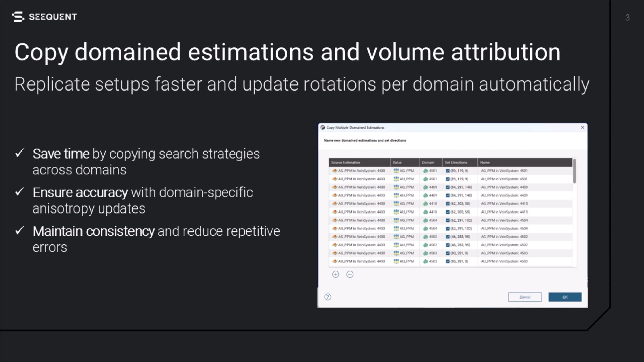Image resolution: width=644 pixels, height=362 pixels.
Task: Click the AU_PPM value column icon for domain 4503
Action: tap(396, 261)
